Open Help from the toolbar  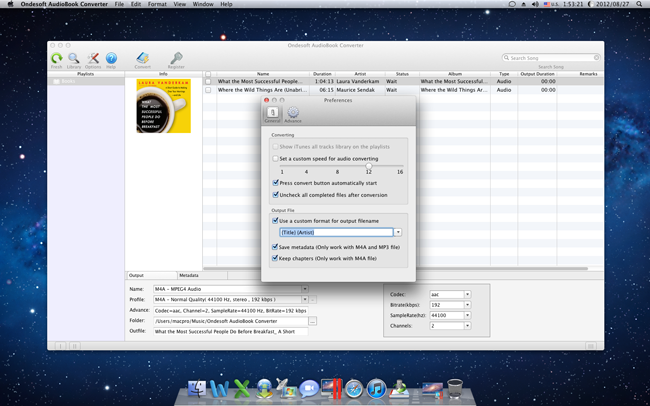(111, 59)
